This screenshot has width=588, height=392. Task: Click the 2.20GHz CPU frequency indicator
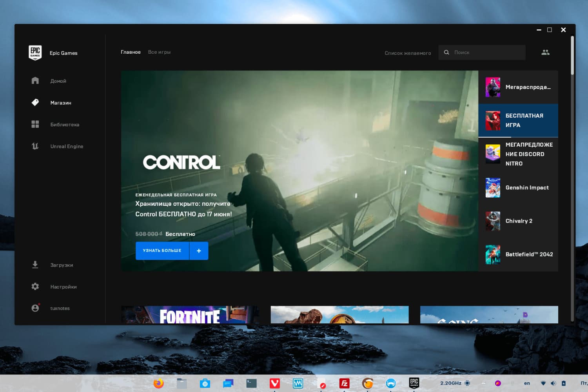(x=451, y=383)
